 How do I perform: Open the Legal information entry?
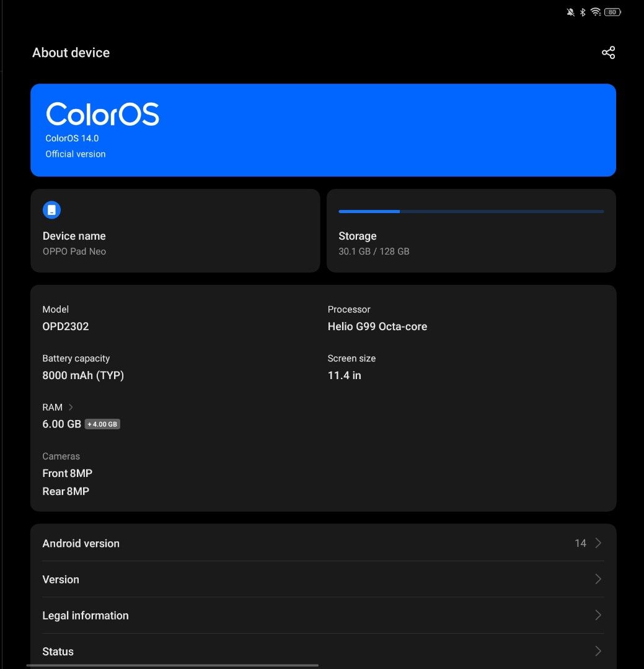point(86,615)
